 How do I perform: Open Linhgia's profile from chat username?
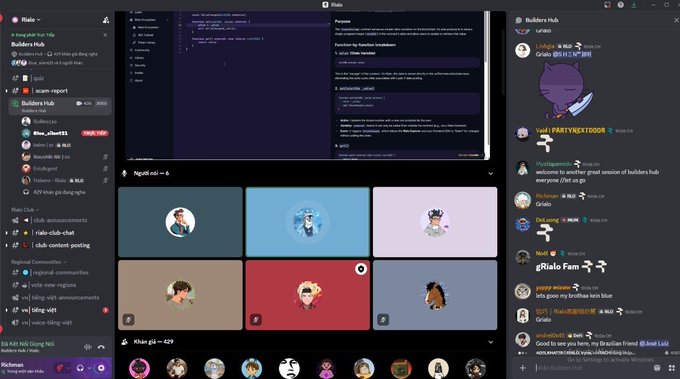coord(545,46)
